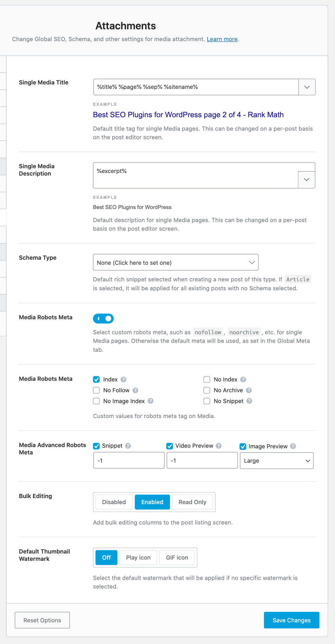Uncheck the Video Preview advanced robots option

pos(169,445)
